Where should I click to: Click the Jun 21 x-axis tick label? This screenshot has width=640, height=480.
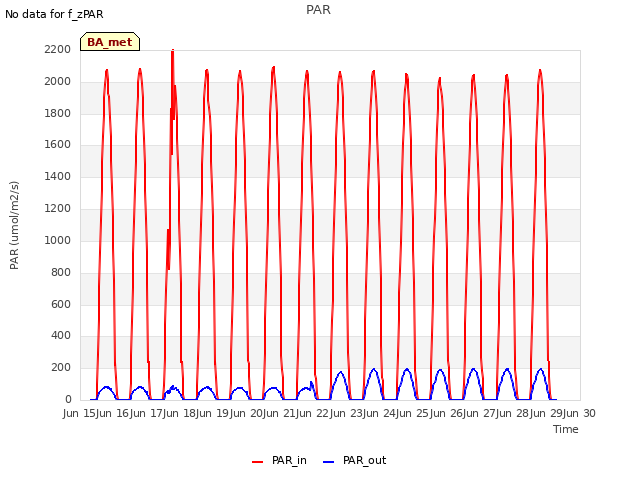pyautogui.click(x=281, y=413)
